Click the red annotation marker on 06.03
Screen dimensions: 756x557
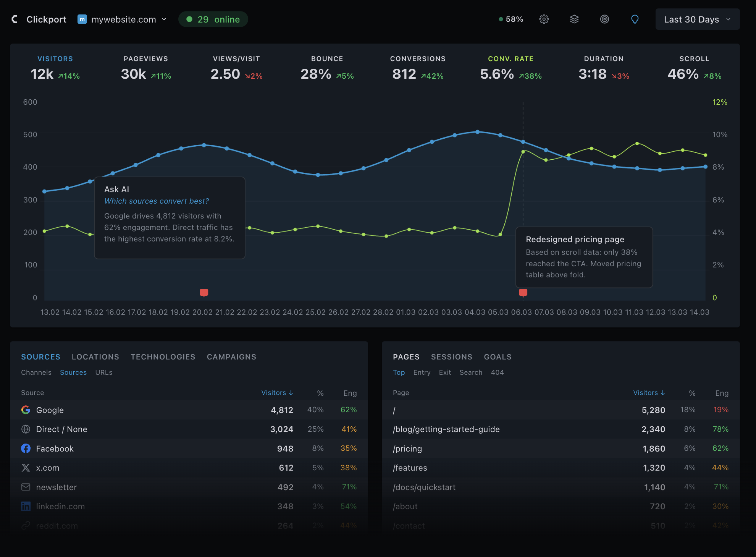tap(523, 293)
